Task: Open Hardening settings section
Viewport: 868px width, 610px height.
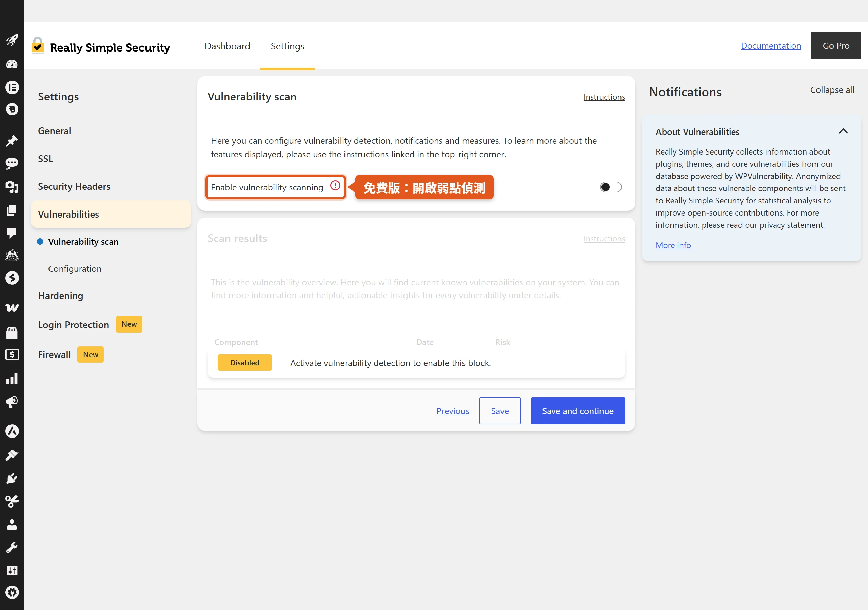Action: tap(60, 296)
